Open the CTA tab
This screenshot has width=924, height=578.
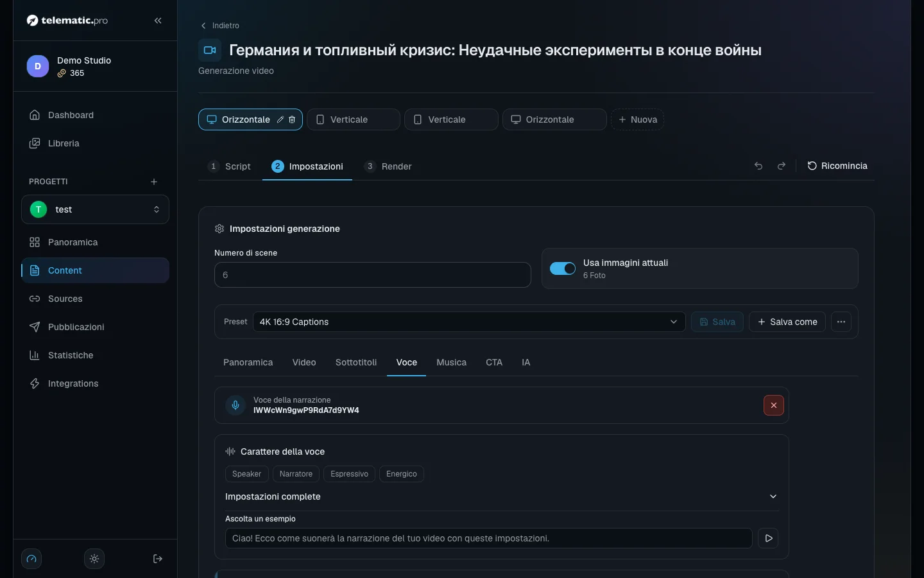coord(494,362)
